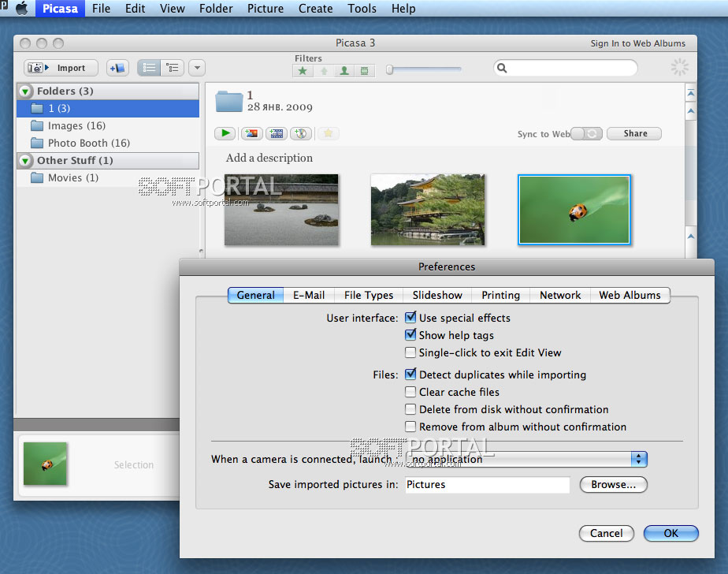Collapse the Folders (3) group
The image size is (728, 574).
pyautogui.click(x=25, y=91)
